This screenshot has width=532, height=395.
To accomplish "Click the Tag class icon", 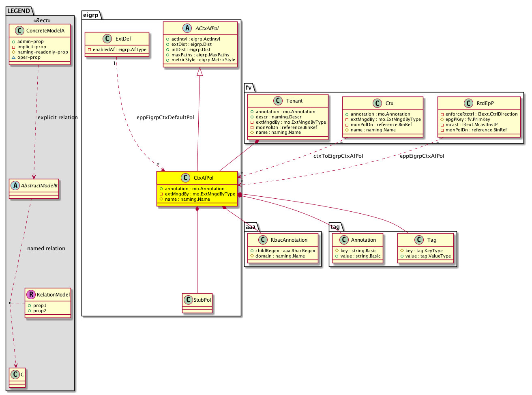I will [419, 240].
